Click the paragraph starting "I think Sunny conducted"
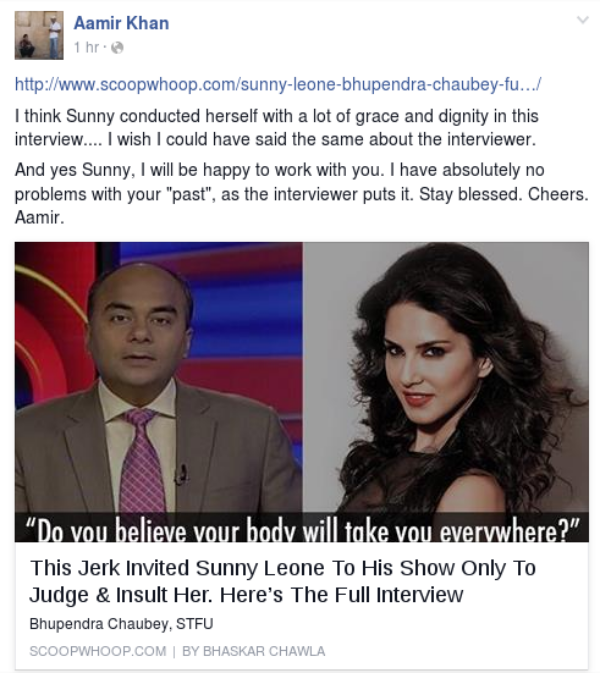Viewport: 600px width, 673px height. click(277, 128)
